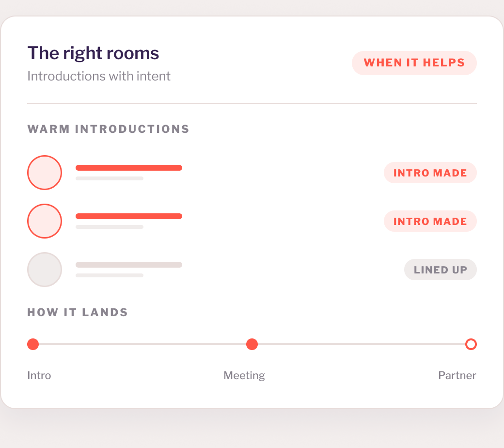The height and width of the screenshot is (448, 504).
Task: Click the first INTRO MADE badge
Action: (x=430, y=173)
